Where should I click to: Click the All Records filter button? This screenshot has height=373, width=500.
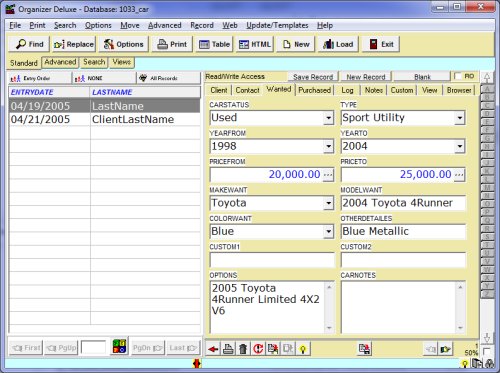[169, 78]
